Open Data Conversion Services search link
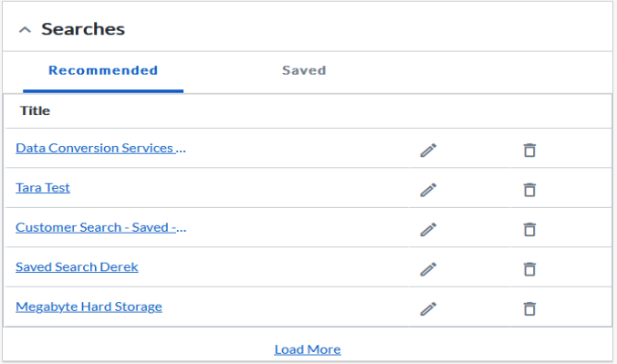This screenshot has height=364, width=617. point(100,148)
